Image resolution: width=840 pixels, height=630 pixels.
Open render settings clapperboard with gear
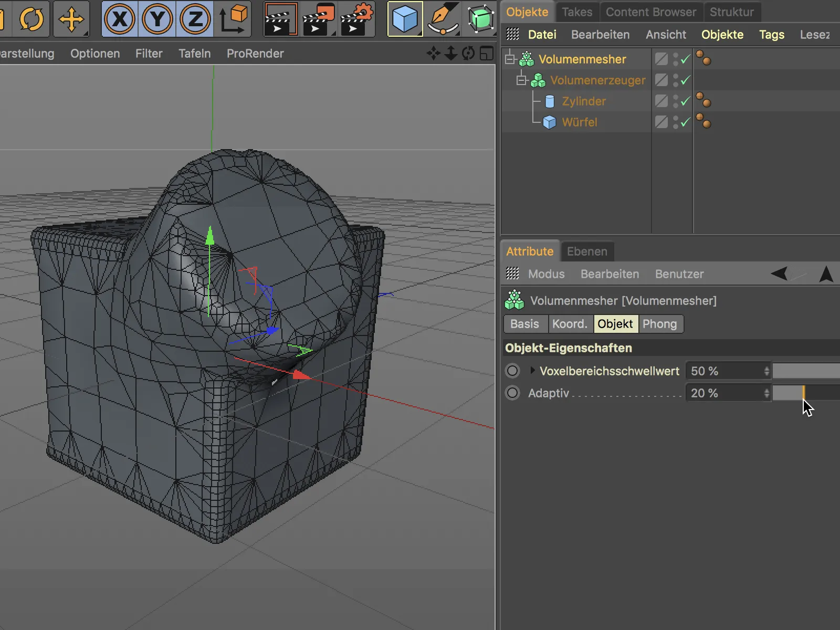[357, 19]
